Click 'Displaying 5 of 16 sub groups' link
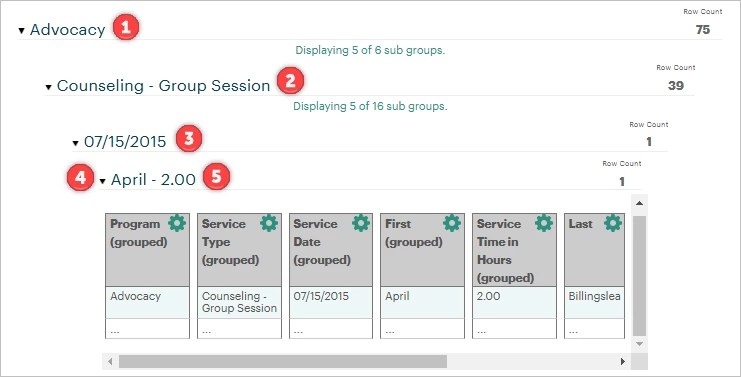 pos(370,106)
